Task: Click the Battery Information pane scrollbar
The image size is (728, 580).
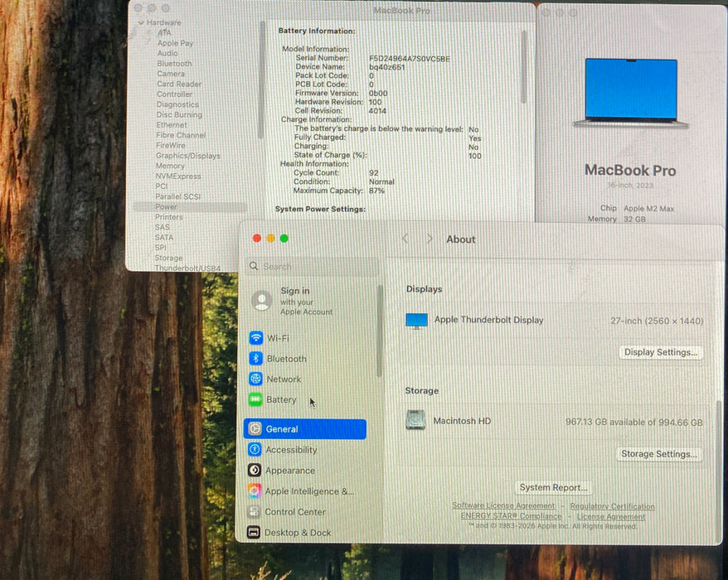Action: [x=524, y=67]
